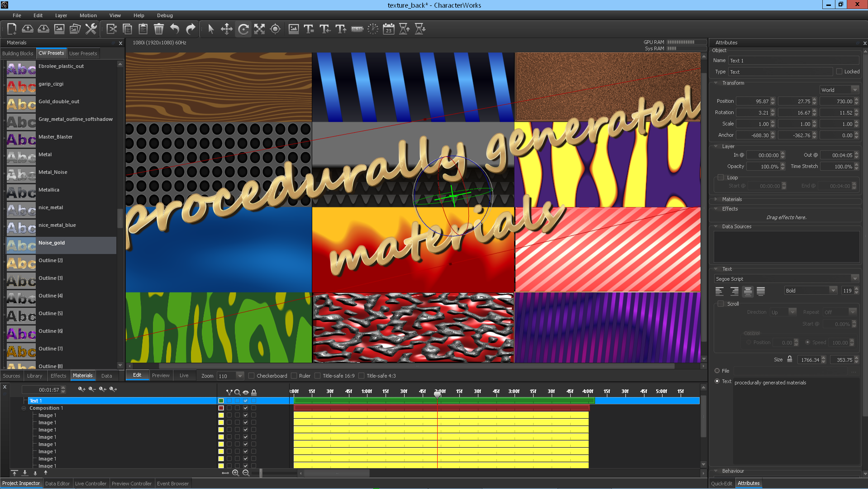Select the Move tool icon
Image resolution: width=868 pixels, height=489 pixels.
coord(226,29)
